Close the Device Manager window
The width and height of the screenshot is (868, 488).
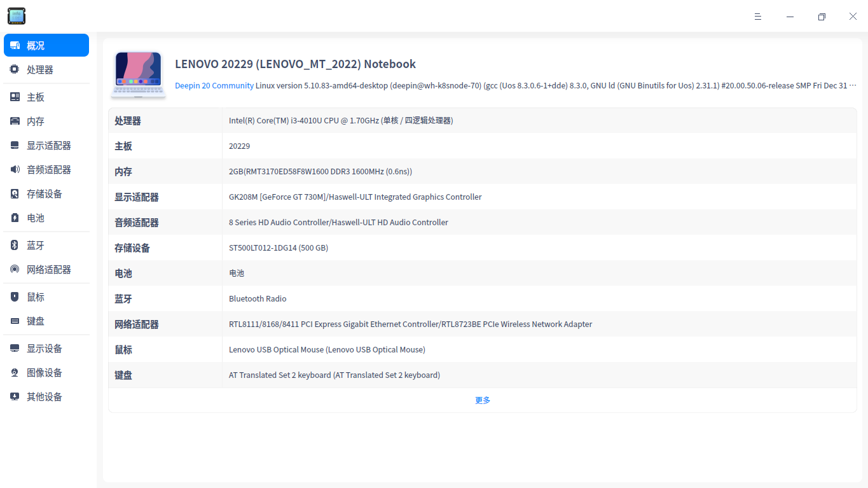(x=853, y=17)
